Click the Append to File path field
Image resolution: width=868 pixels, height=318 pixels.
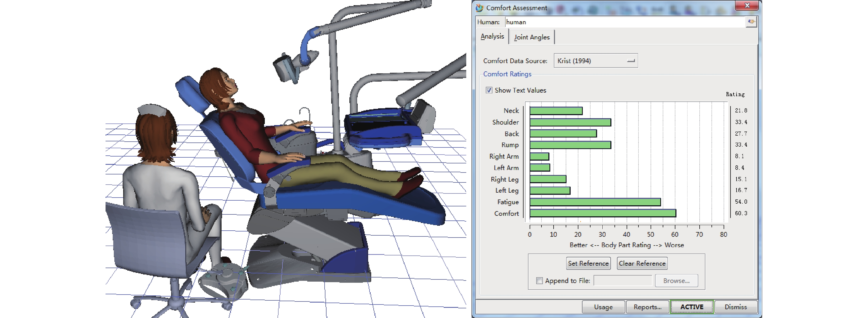coord(623,281)
